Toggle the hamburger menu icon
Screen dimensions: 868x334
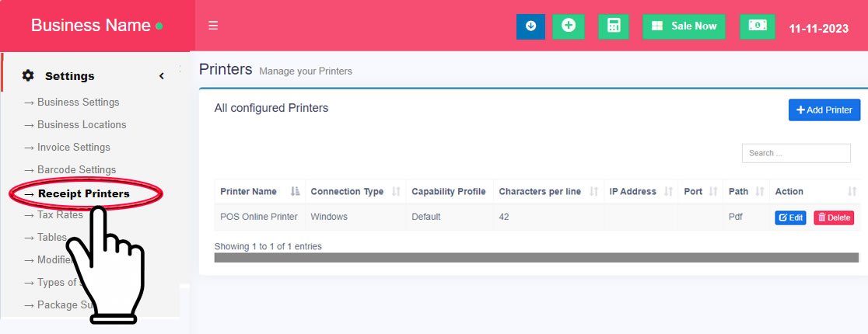[x=213, y=26]
